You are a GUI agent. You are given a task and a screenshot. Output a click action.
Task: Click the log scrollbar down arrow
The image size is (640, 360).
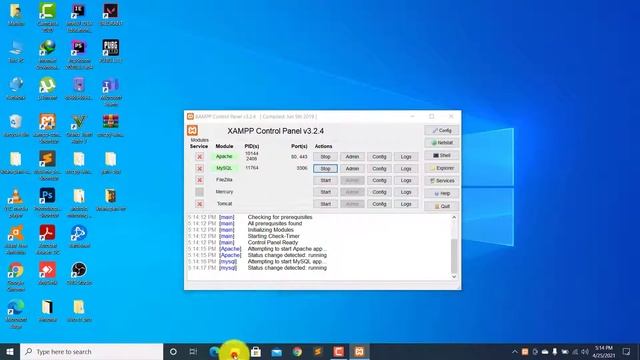pyautogui.click(x=454, y=276)
